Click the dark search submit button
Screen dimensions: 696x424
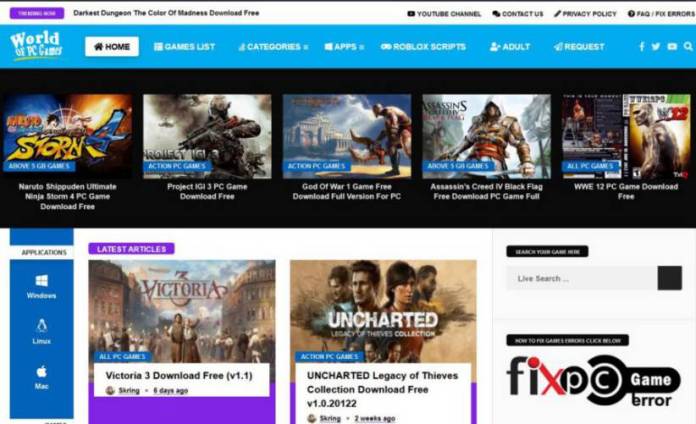coord(669,278)
